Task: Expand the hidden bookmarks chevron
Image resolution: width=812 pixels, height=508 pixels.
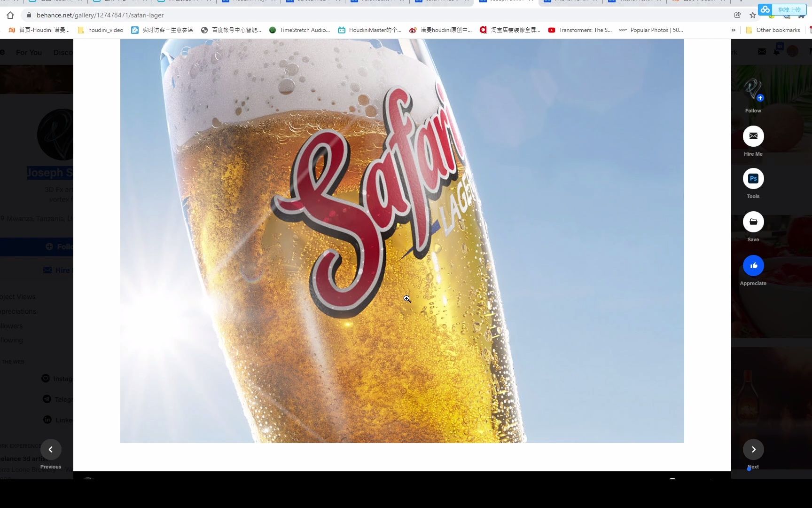Action: [x=734, y=30]
